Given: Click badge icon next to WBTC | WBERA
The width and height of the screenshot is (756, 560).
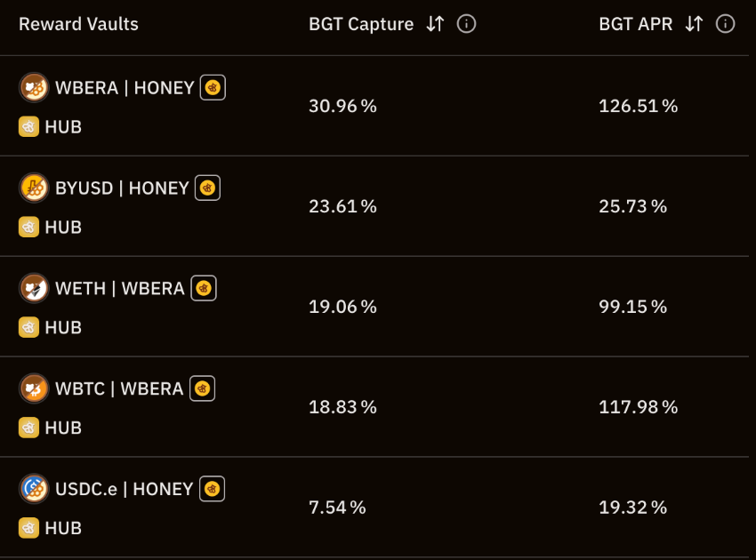Looking at the screenshot, I should [202, 388].
